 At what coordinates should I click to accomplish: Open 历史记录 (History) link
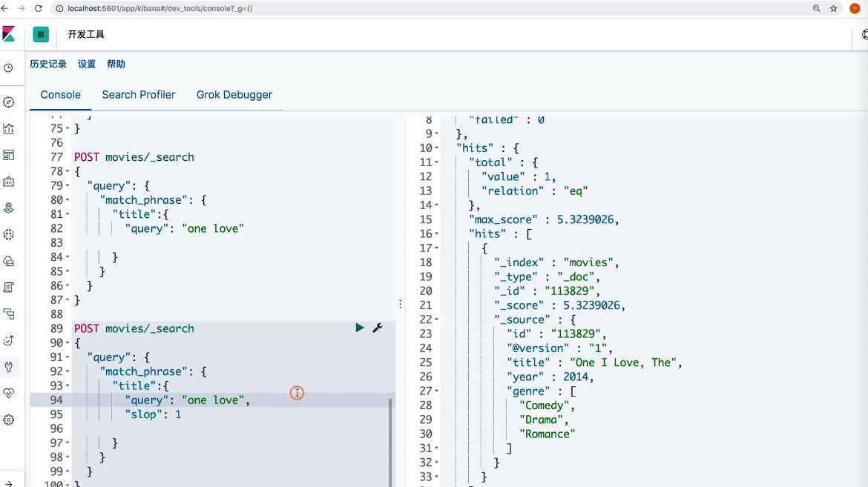[48, 64]
